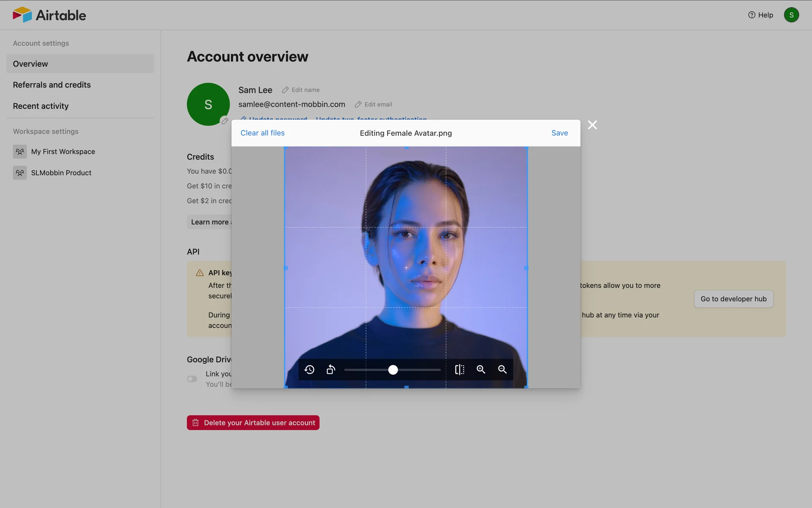Viewport: 812px width, 508px height.
Task: Toggle the Google Drive link switch
Action: 192,379
